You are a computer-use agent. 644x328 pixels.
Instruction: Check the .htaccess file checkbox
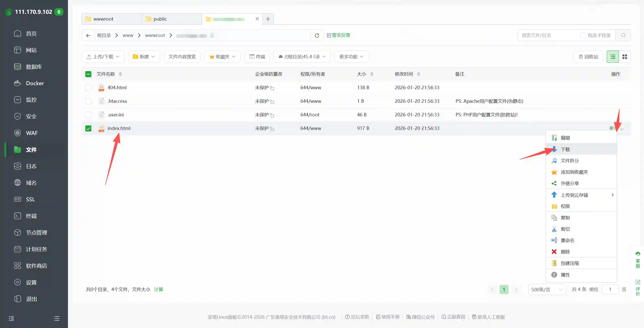tap(88, 101)
